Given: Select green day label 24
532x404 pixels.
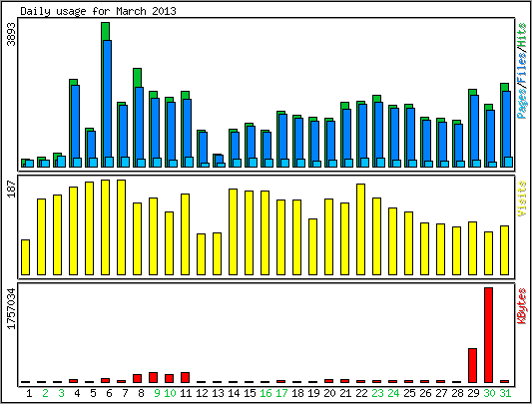Looking at the screenshot, I should [393, 393].
